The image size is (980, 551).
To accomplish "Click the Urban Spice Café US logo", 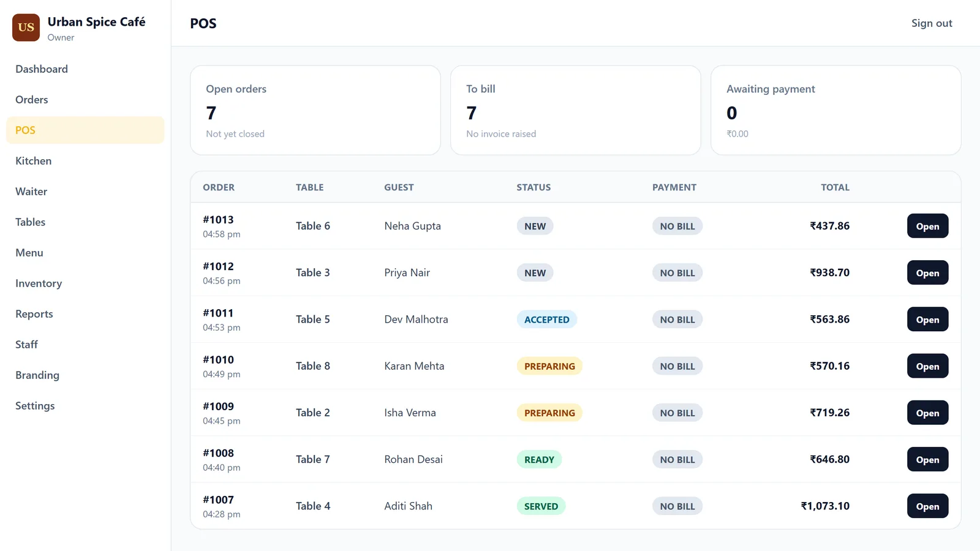I will [26, 28].
